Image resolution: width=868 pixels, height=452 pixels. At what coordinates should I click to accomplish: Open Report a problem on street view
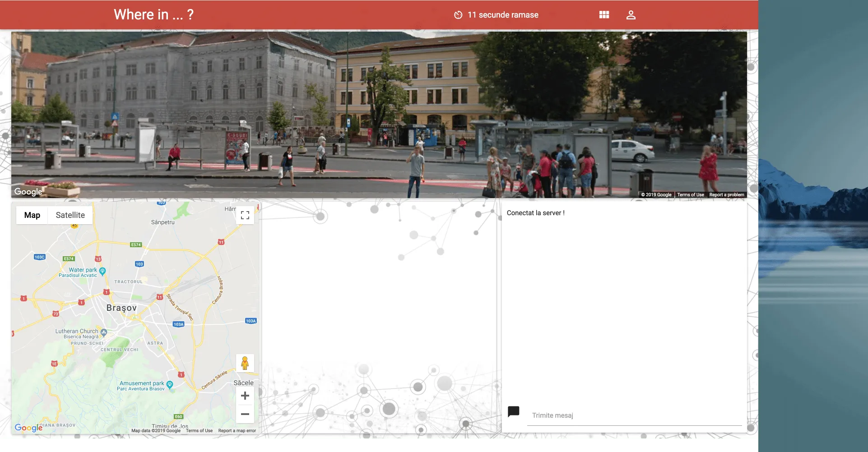click(x=726, y=195)
